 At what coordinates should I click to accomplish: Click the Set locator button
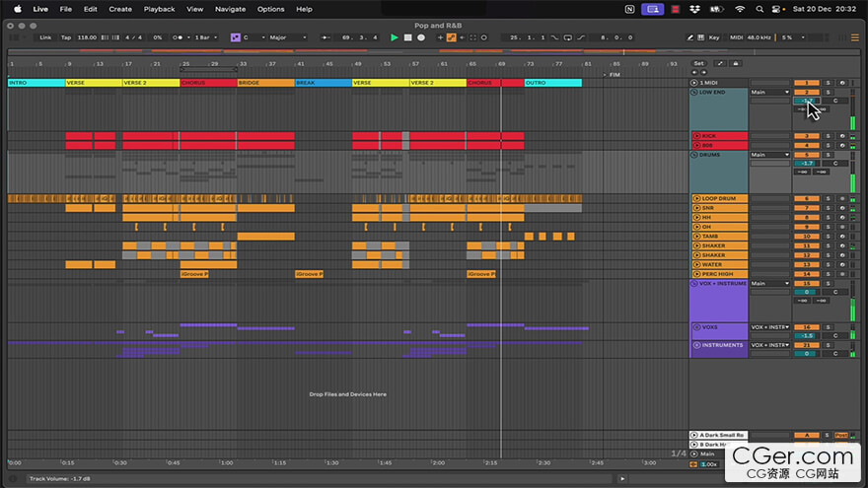pyautogui.click(x=699, y=64)
